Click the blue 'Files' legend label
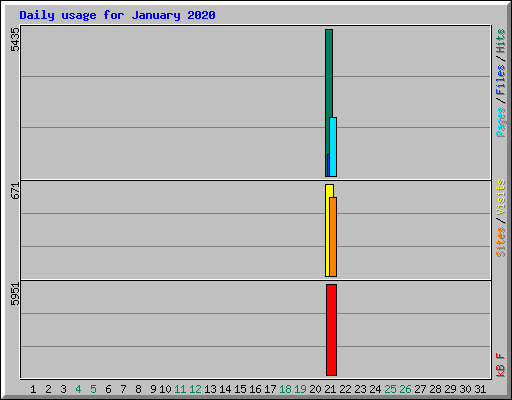This screenshot has height=400, width=512. coord(500,79)
